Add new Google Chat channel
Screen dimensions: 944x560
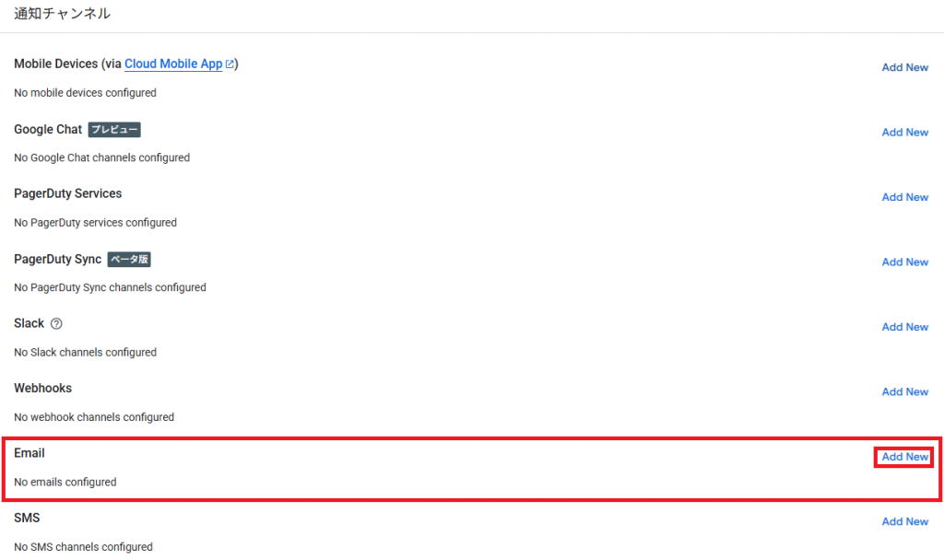click(x=904, y=133)
